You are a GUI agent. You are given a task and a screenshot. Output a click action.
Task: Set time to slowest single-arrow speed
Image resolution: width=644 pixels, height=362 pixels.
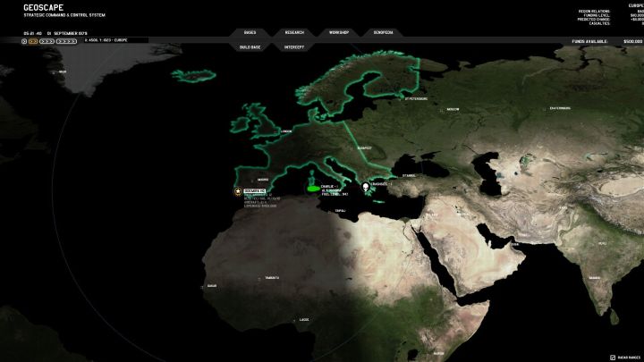point(24,41)
